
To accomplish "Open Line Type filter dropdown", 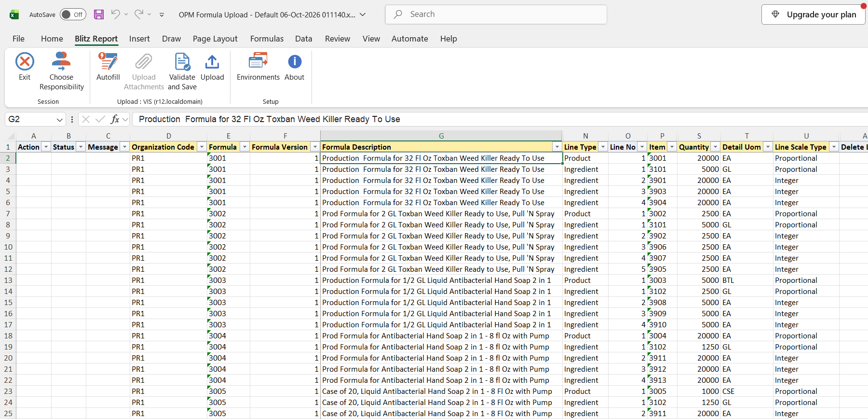I will tap(603, 147).
